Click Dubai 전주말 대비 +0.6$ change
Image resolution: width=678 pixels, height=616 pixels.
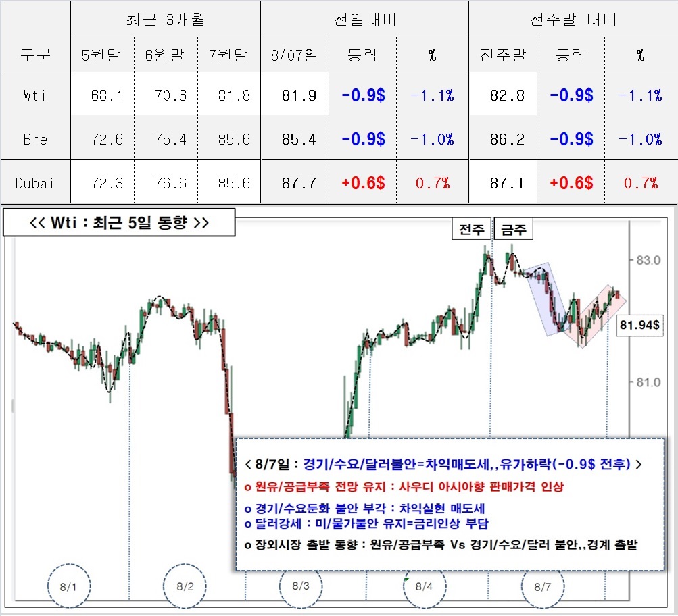[571, 183]
